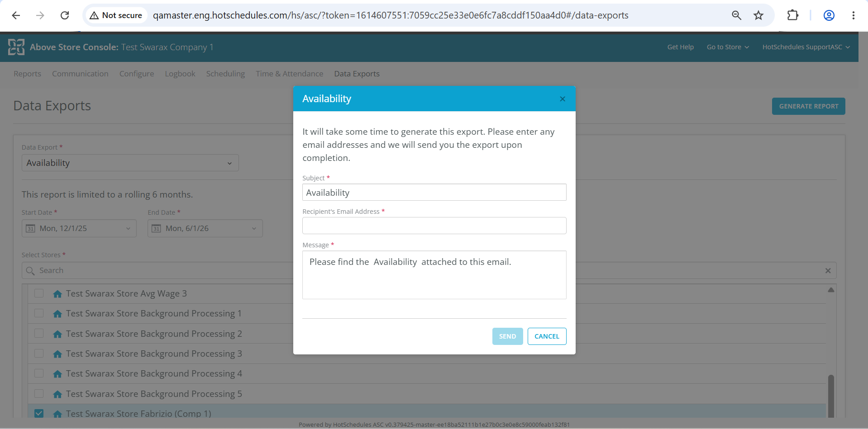Screen dimensions: 868x429
Task: Click the GENERATE REPORT button
Action: coord(809,106)
